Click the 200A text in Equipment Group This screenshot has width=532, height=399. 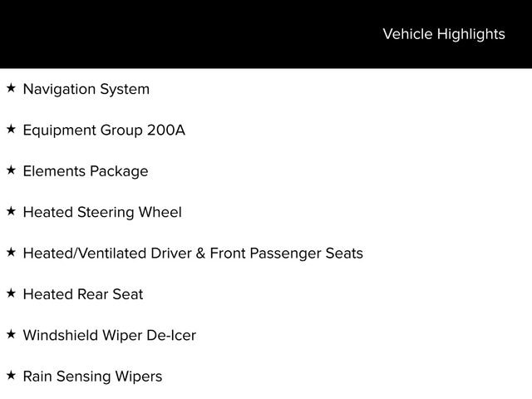(x=166, y=131)
